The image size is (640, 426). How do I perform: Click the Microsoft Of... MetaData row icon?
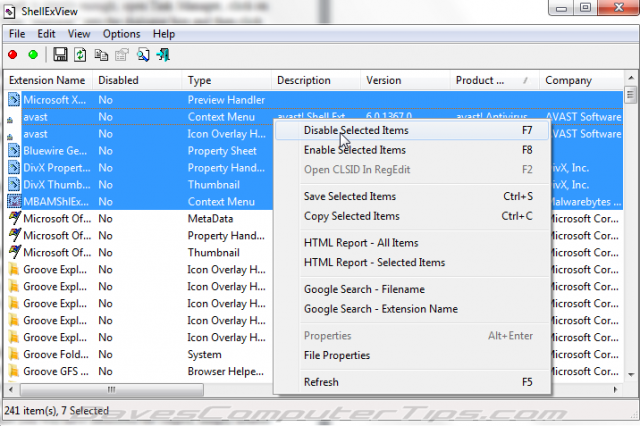coord(15,218)
